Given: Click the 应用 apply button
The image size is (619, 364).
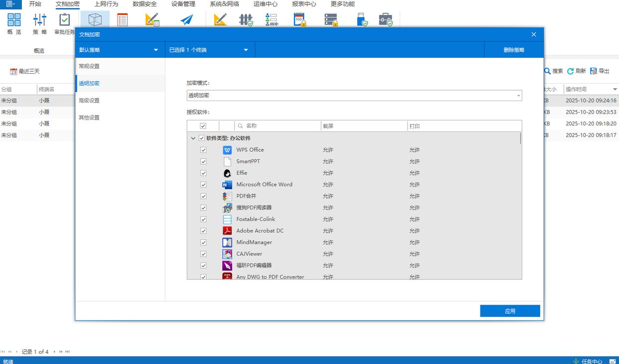Looking at the screenshot, I should (x=510, y=311).
